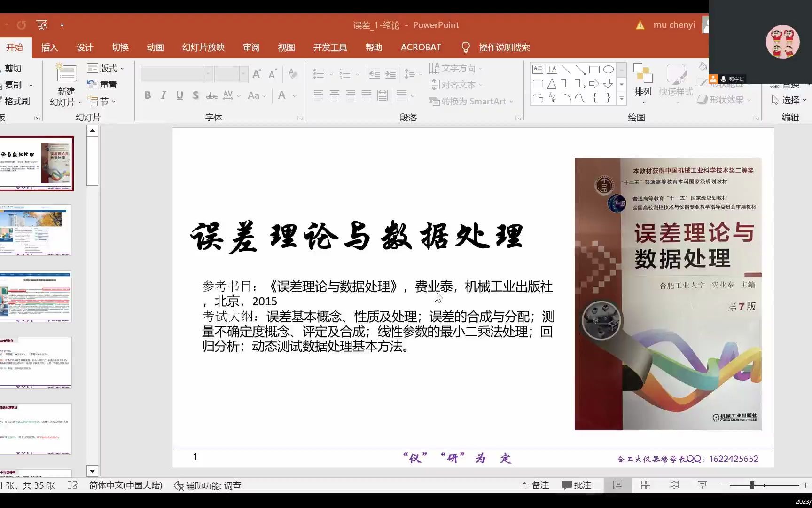Open font color dropdown arrow
The width and height of the screenshot is (812, 508).
point(295,96)
